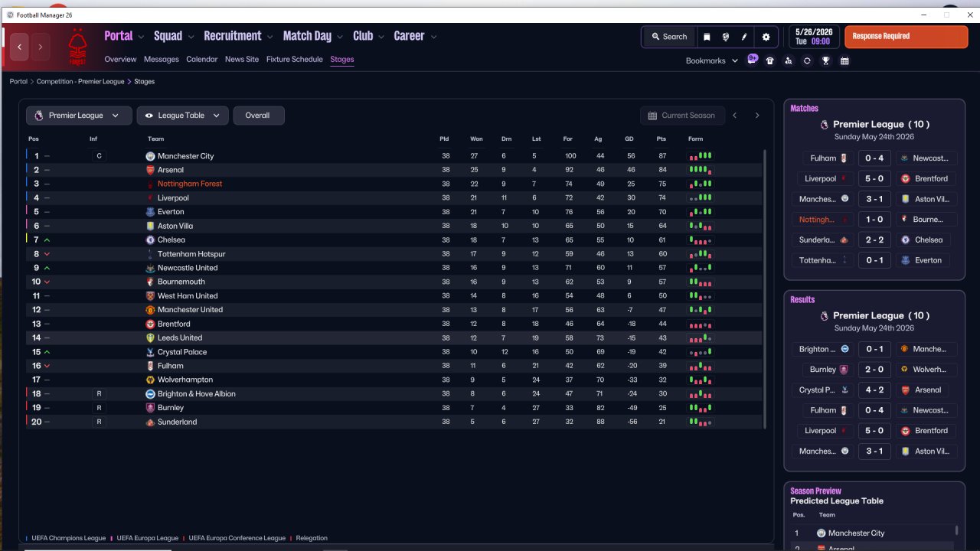Viewport: 980px width, 551px height.
Task: Open the Burnley 2 - 0 Wolverhampton result score
Action: [874, 370]
